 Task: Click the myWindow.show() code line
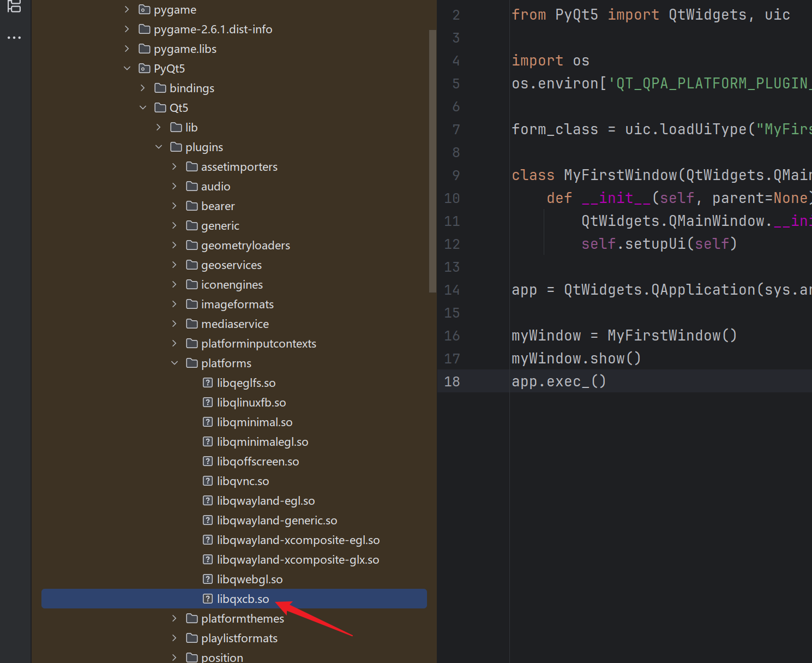pyautogui.click(x=576, y=358)
